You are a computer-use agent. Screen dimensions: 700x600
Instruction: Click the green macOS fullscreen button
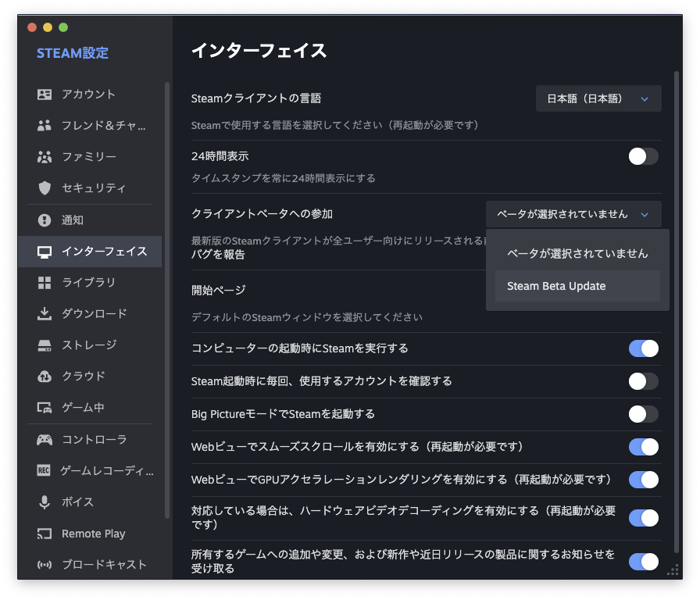[x=63, y=27]
